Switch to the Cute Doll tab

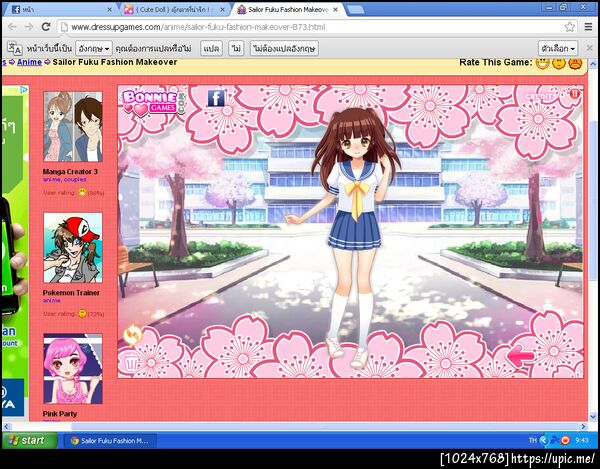(172, 10)
